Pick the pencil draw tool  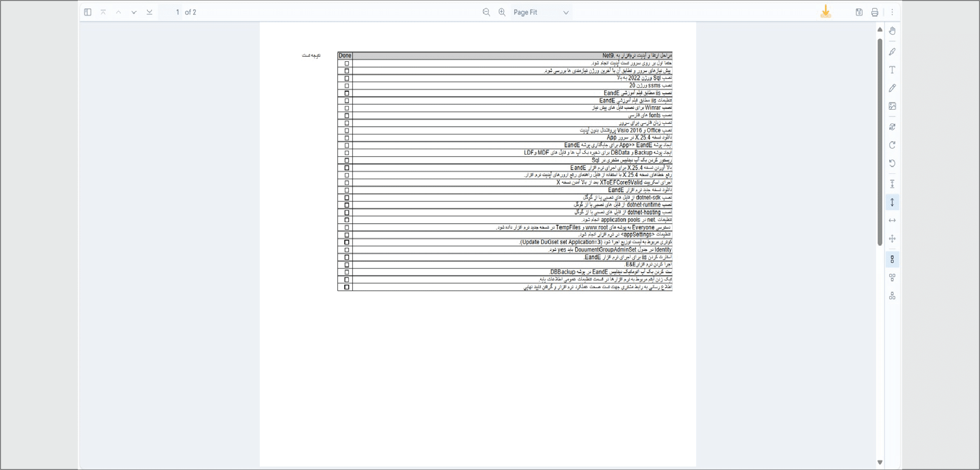pyautogui.click(x=892, y=88)
